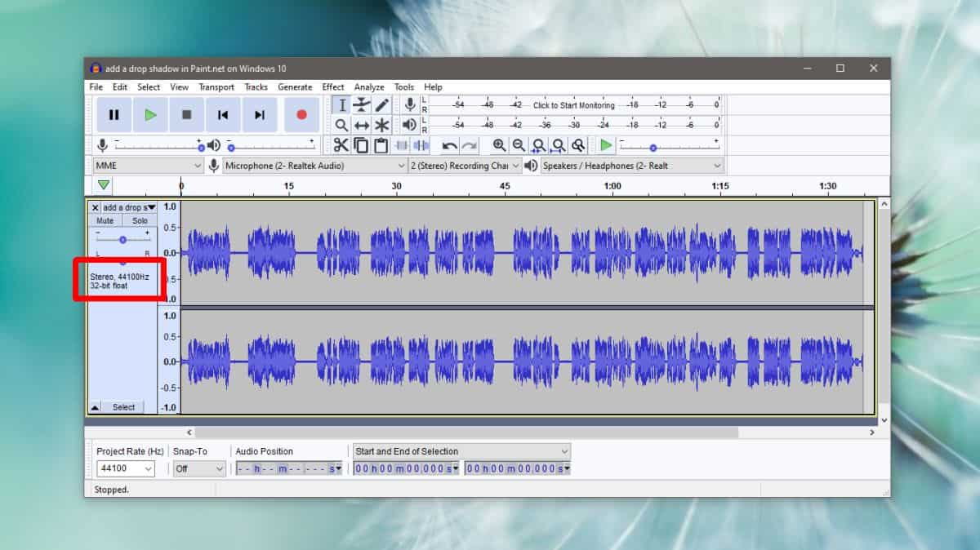
Task: Click the green playhead pin in timeline
Action: 104,185
